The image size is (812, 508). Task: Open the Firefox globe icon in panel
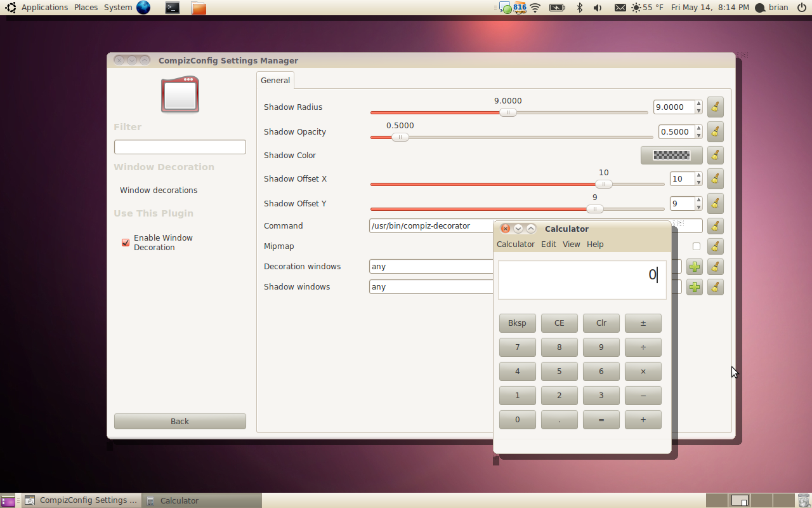point(143,8)
